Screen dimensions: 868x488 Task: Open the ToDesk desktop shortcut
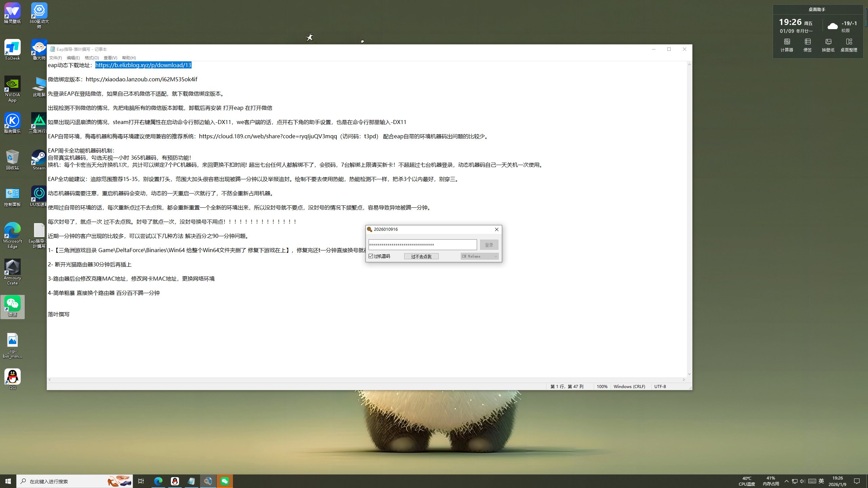point(13,48)
